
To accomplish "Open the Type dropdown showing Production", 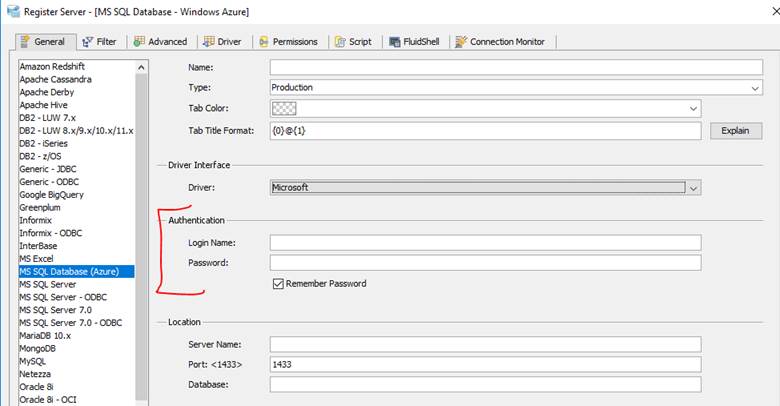I will click(x=516, y=88).
